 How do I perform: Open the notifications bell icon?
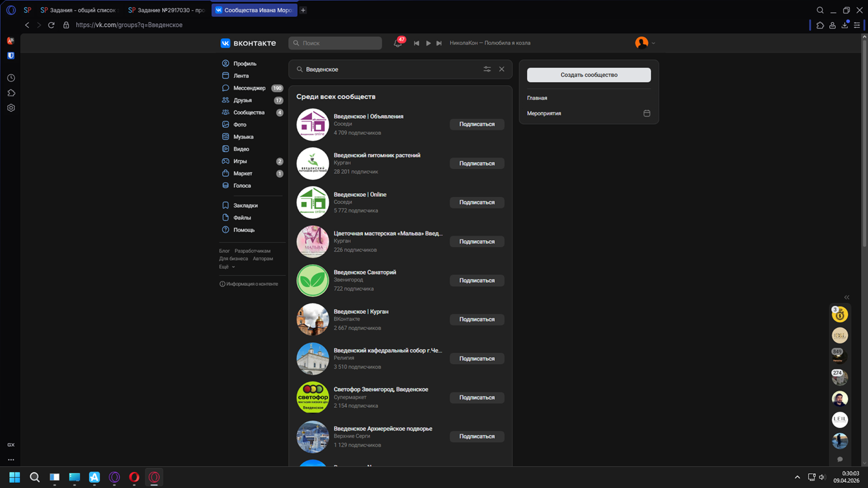[x=398, y=43]
